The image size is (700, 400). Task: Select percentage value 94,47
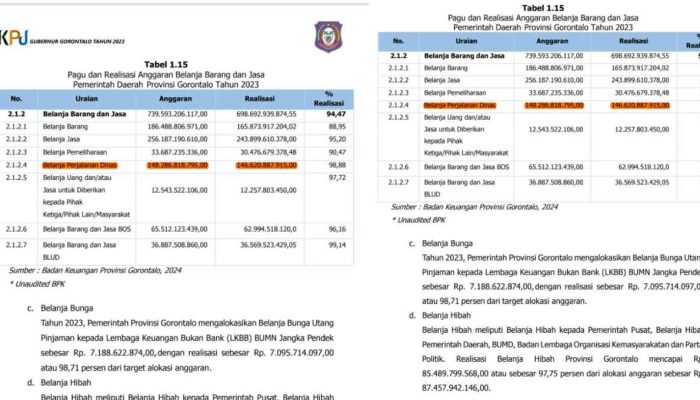click(336, 114)
